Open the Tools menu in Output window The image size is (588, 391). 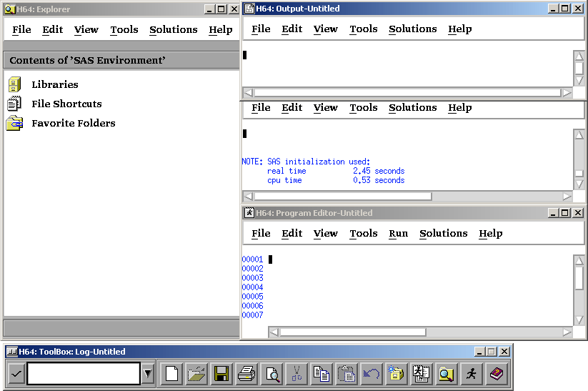[x=364, y=29]
